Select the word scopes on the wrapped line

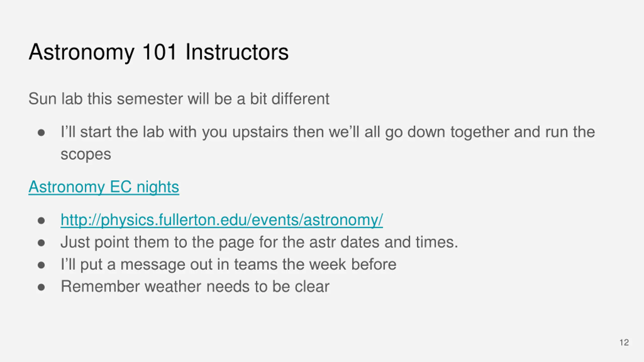(x=86, y=154)
